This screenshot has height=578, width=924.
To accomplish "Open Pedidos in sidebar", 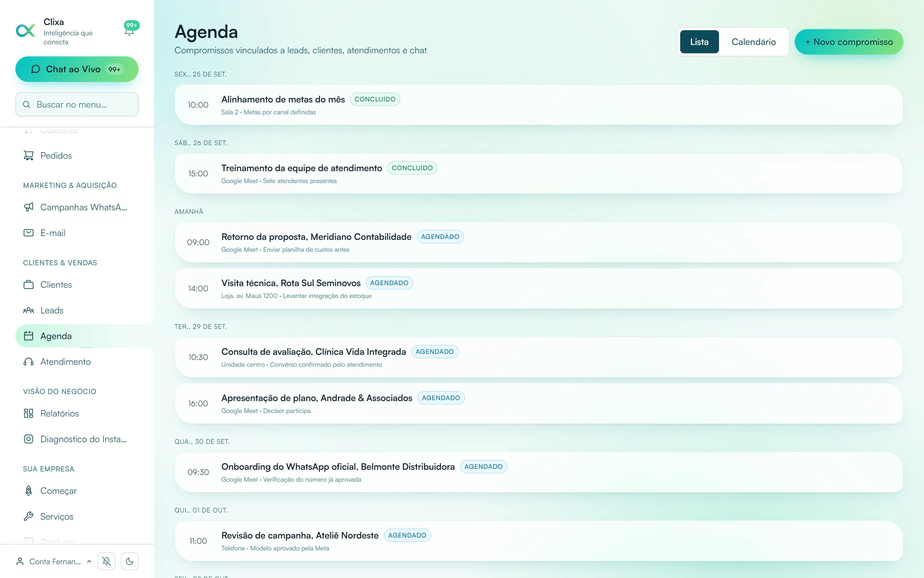I will [x=77, y=156].
